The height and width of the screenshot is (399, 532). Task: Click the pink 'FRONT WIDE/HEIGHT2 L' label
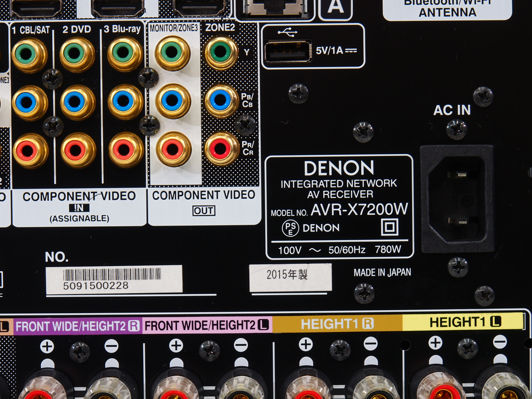(207, 325)
